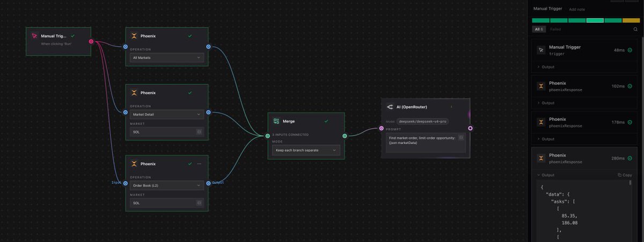Click the Phoenix icon on the All Markets node
The height and width of the screenshot is (242, 644).
(134, 36)
